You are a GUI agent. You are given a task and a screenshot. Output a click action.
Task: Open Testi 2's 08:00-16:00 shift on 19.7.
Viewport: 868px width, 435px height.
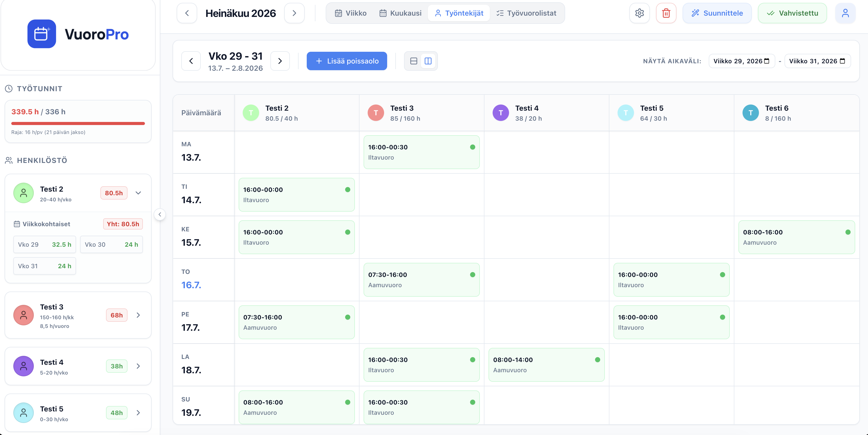(x=297, y=407)
